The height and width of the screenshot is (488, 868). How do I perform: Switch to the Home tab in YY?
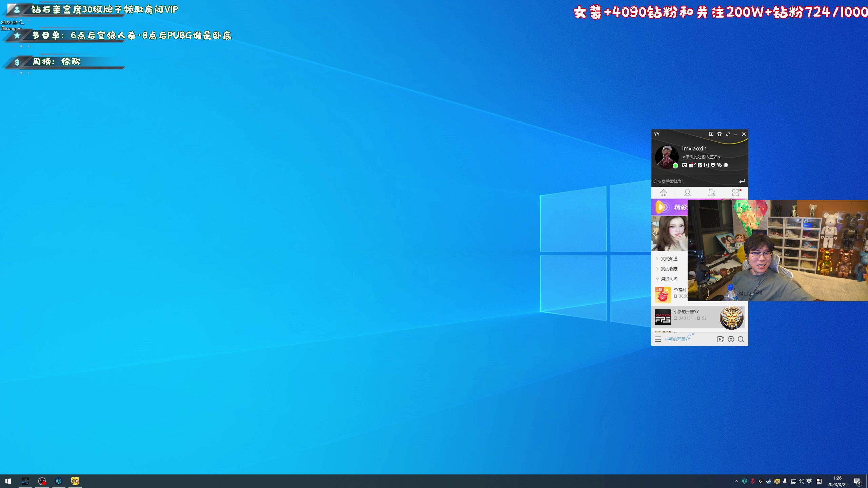pyautogui.click(x=663, y=193)
